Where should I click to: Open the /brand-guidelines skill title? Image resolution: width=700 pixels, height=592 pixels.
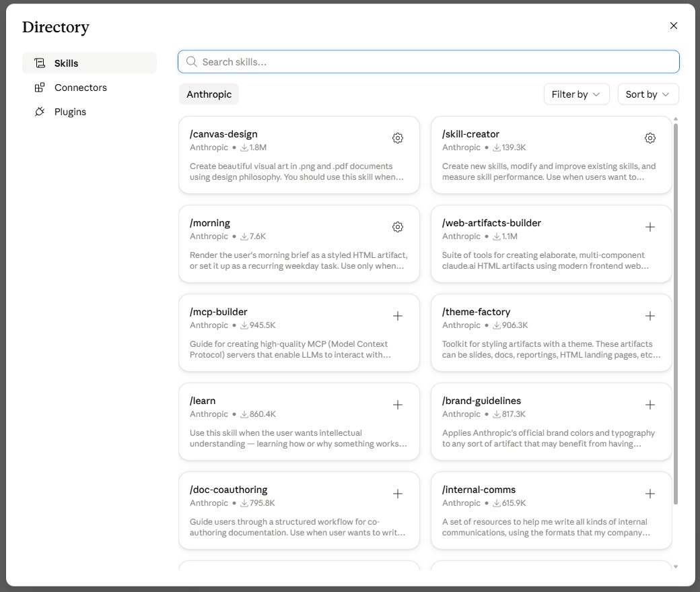[481, 401]
